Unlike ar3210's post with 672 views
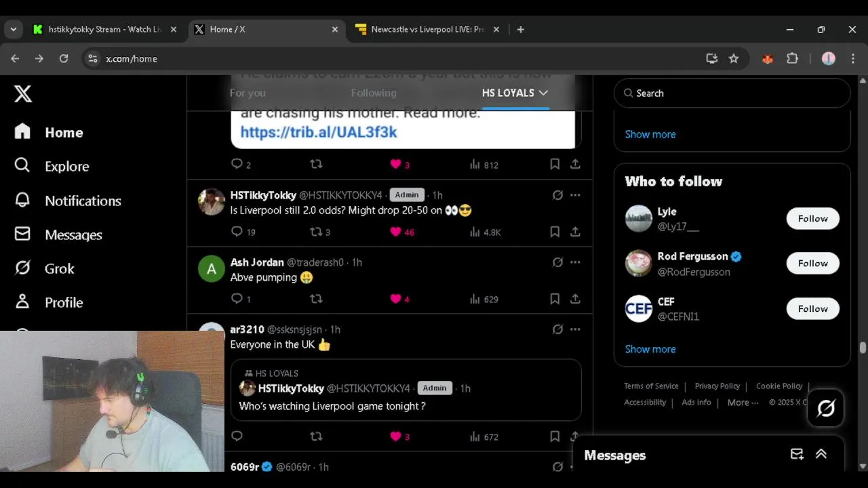Viewport: 868px width, 488px height. [x=399, y=436]
